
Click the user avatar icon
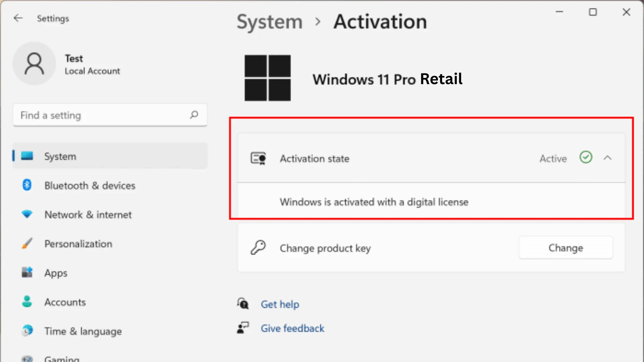pos(34,63)
